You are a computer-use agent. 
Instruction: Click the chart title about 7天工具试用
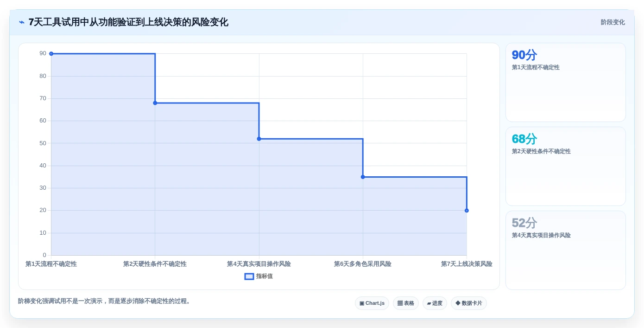click(128, 22)
